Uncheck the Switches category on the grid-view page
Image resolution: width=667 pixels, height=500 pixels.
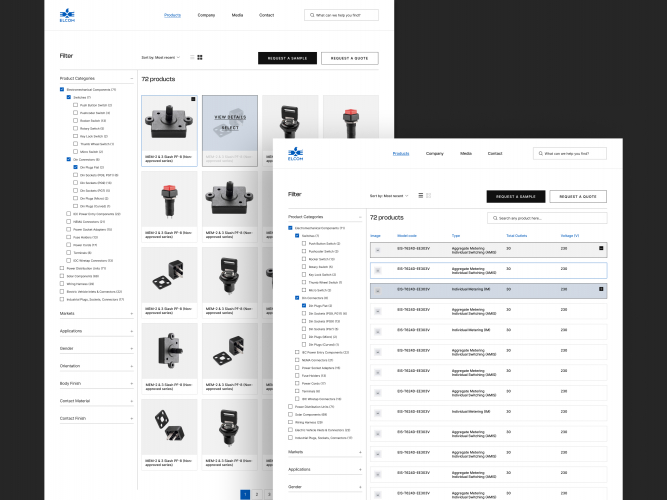coord(68,97)
